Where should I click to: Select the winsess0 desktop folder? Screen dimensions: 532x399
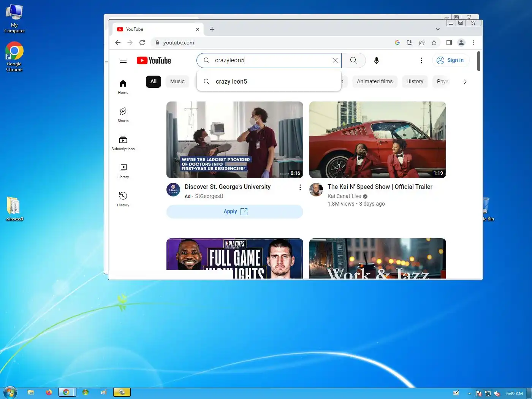[x=14, y=209]
